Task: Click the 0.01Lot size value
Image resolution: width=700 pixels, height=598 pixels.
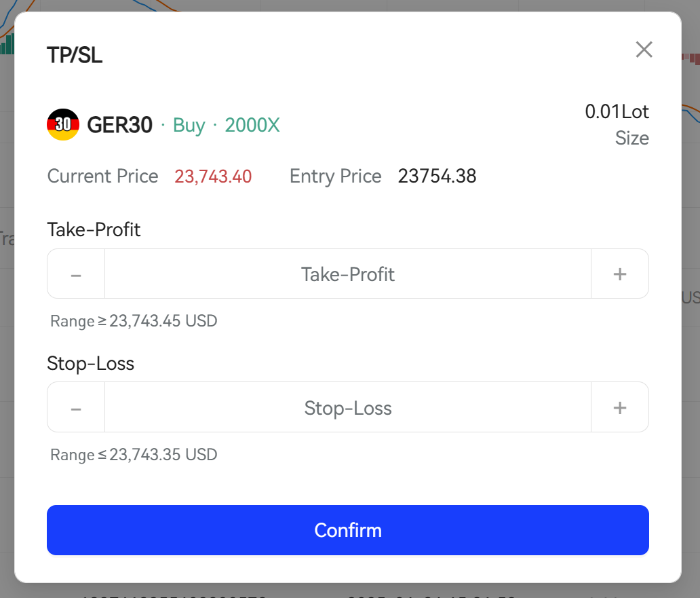Action: coord(617,111)
